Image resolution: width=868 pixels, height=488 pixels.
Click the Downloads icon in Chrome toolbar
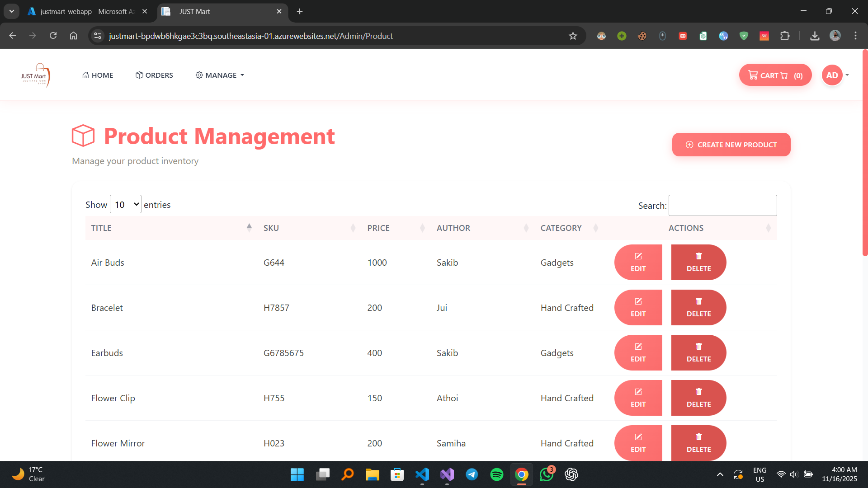tap(815, 36)
